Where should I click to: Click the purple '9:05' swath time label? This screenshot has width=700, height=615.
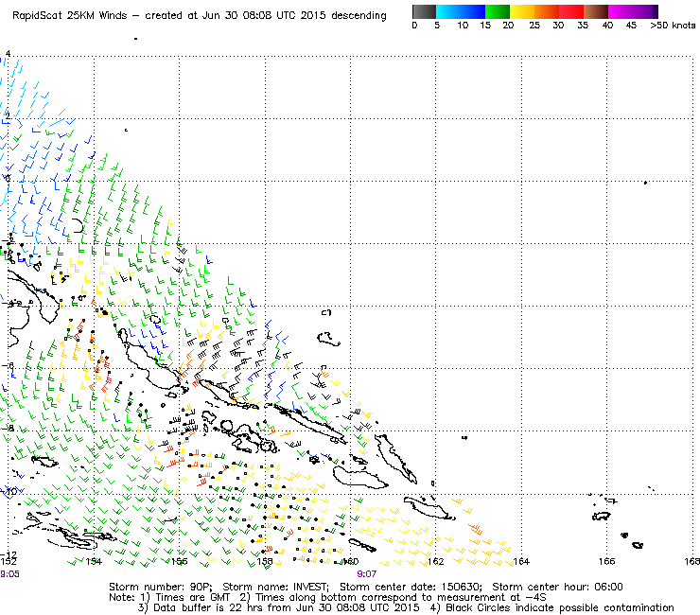(x=9, y=574)
